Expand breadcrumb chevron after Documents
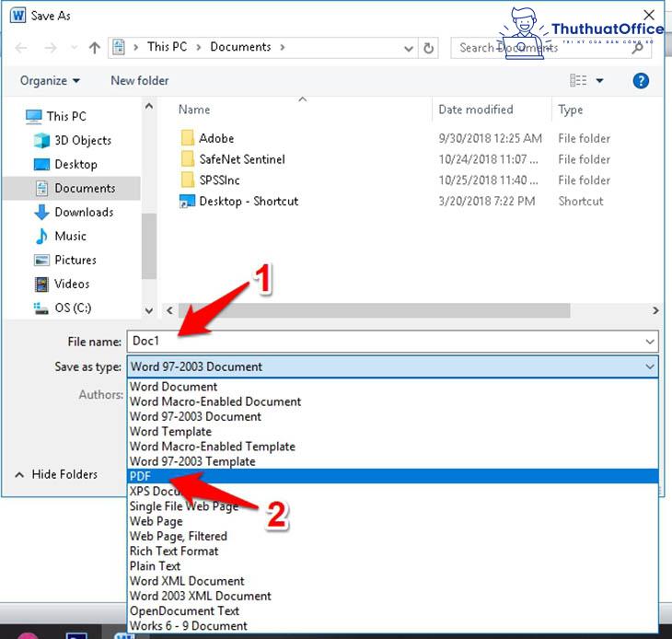 coord(282,47)
